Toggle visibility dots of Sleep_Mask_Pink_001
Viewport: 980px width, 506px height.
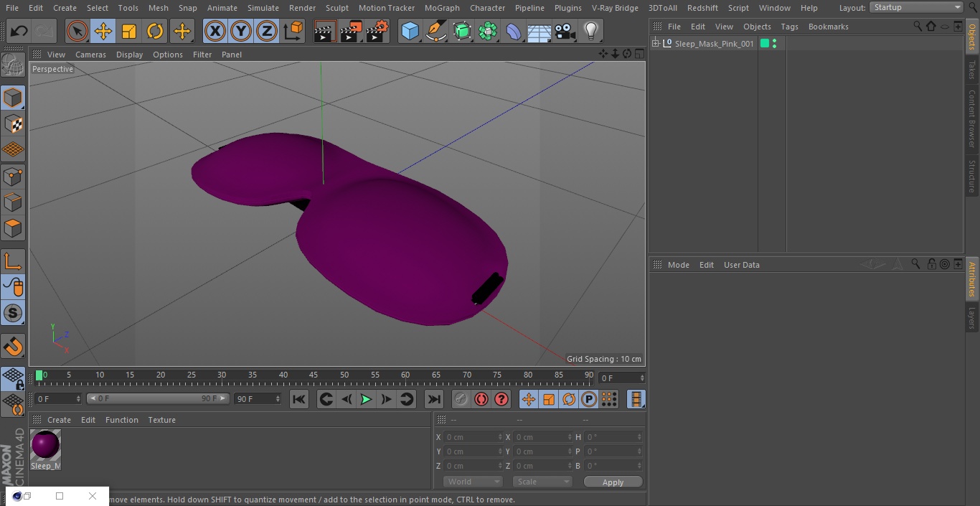[774, 44]
